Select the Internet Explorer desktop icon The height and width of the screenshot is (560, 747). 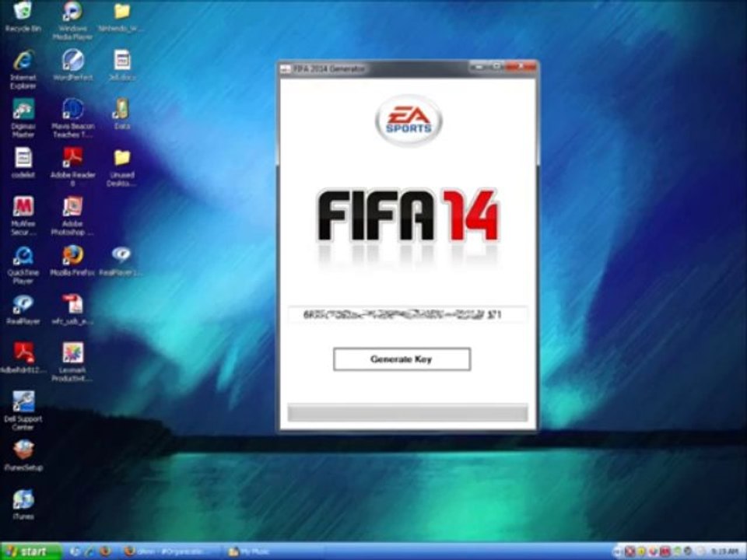(23, 69)
